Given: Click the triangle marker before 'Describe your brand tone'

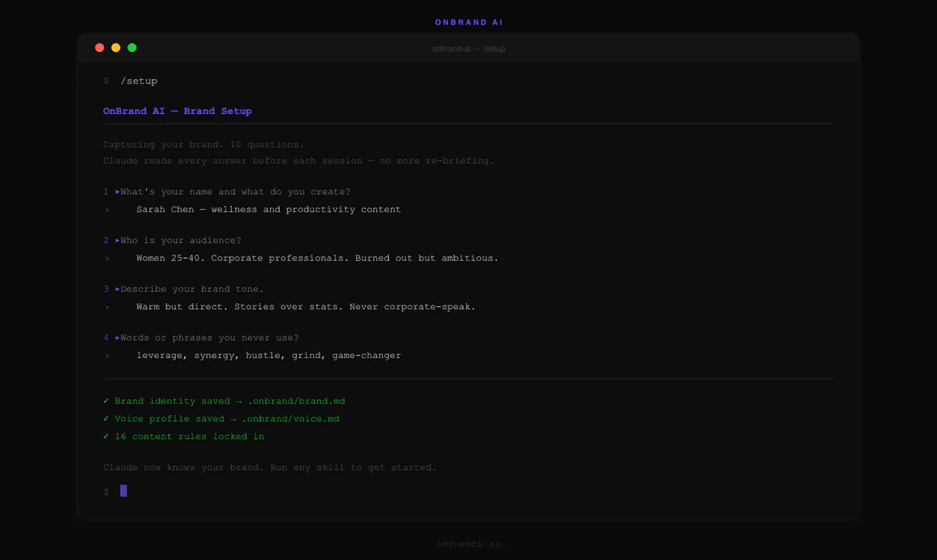Looking at the screenshot, I should click(x=117, y=289).
